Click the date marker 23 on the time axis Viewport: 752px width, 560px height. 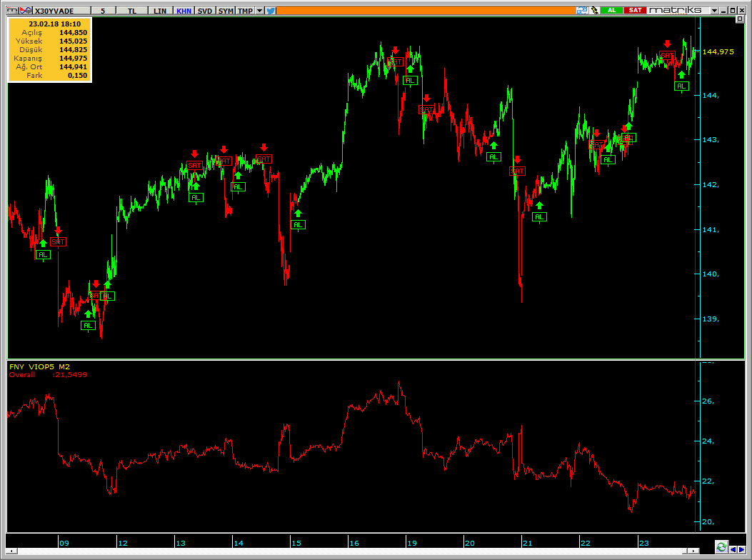pyautogui.click(x=643, y=543)
